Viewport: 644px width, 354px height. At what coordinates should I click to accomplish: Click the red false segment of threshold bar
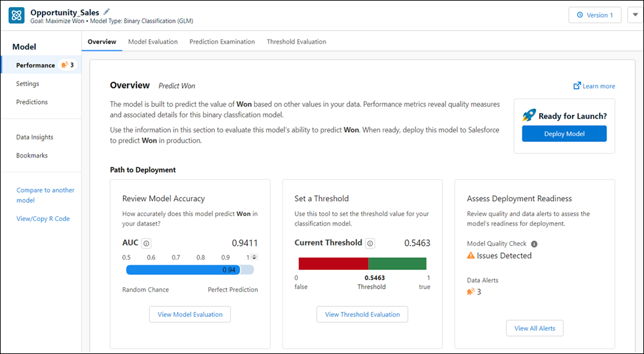tap(333, 263)
